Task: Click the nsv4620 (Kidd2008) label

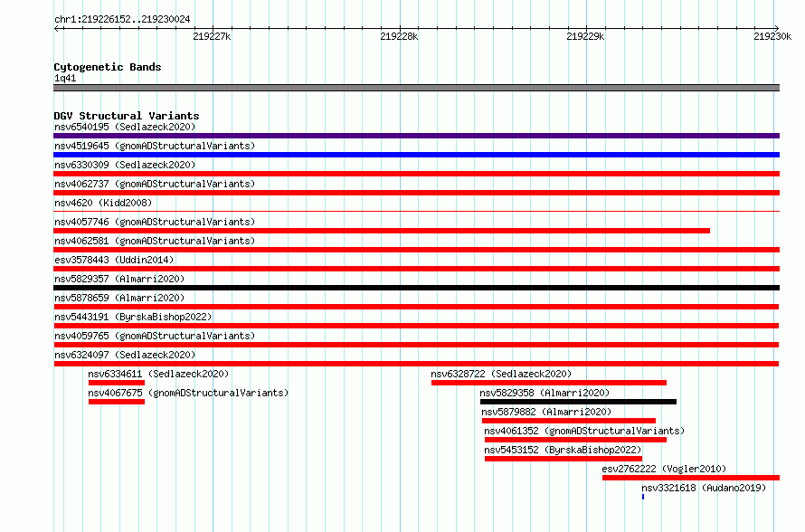Action: (x=103, y=203)
